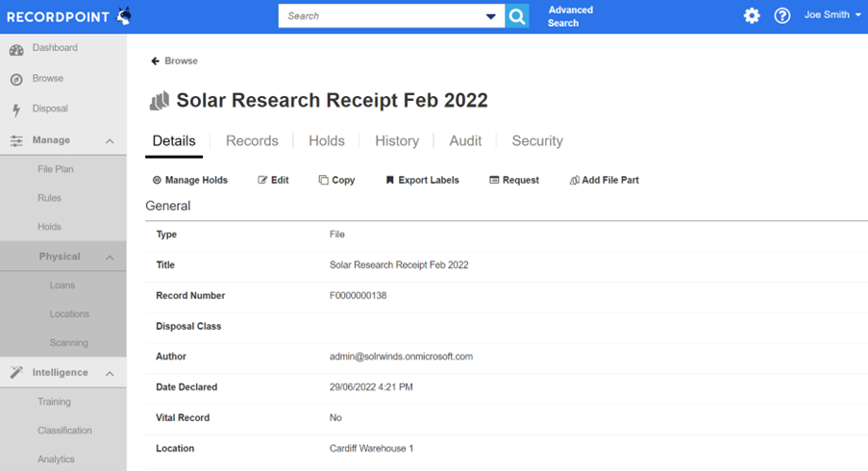This screenshot has width=868, height=471.
Task: Click Add File Part button
Action: pos(604,180)
